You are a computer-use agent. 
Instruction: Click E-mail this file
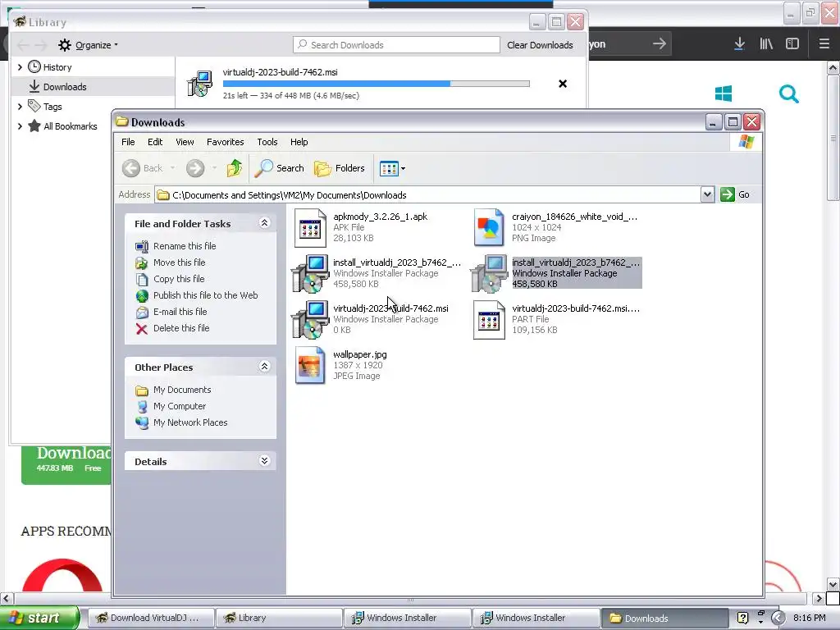(x=180, y=312)
